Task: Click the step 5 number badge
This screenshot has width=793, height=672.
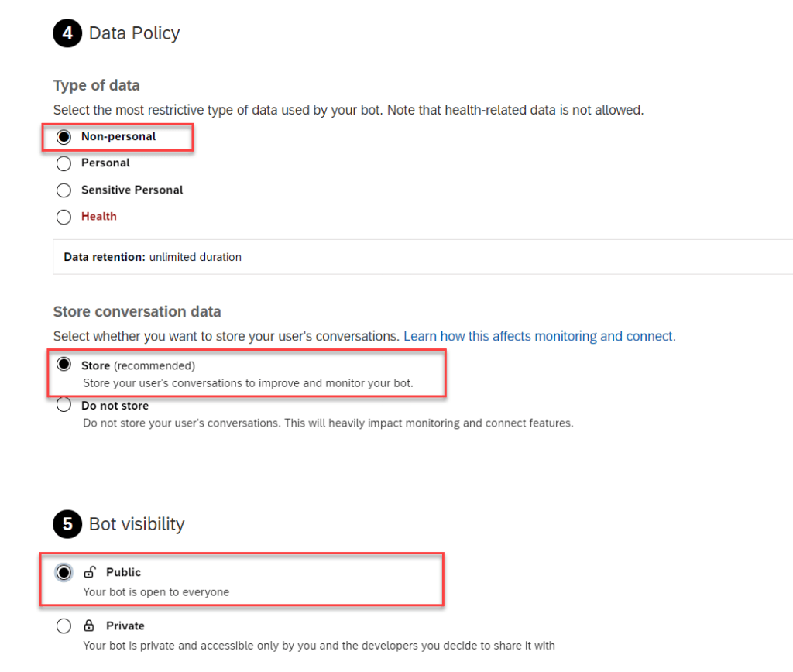Action: [x=67, y=524]
